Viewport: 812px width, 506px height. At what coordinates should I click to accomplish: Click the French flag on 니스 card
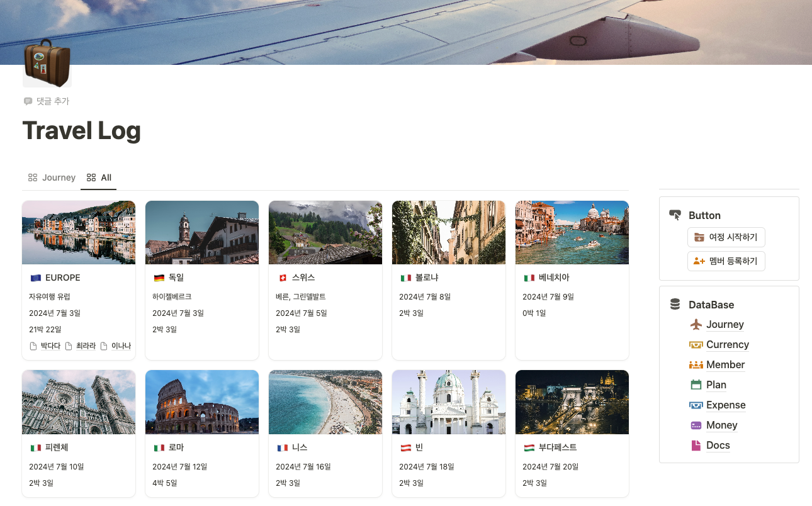[x=282, y=447]
